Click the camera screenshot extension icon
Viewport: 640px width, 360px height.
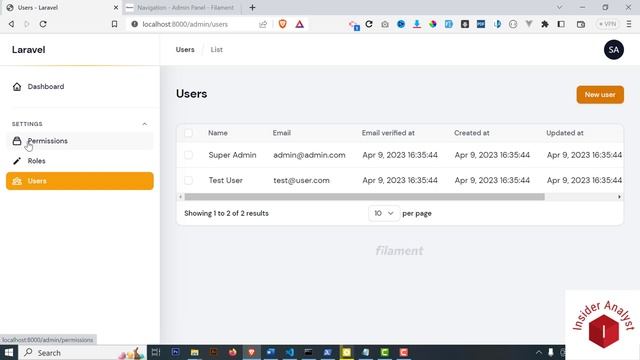coord(385,24)
